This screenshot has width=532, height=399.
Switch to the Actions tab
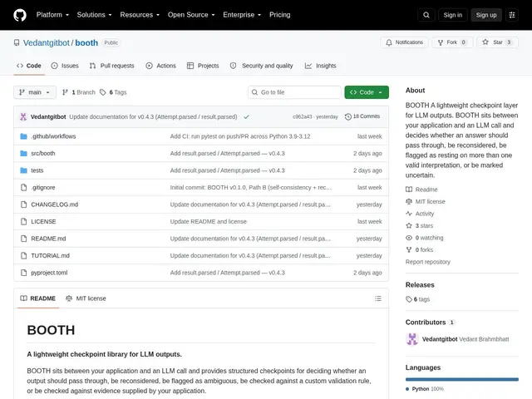tap(160, 66)
